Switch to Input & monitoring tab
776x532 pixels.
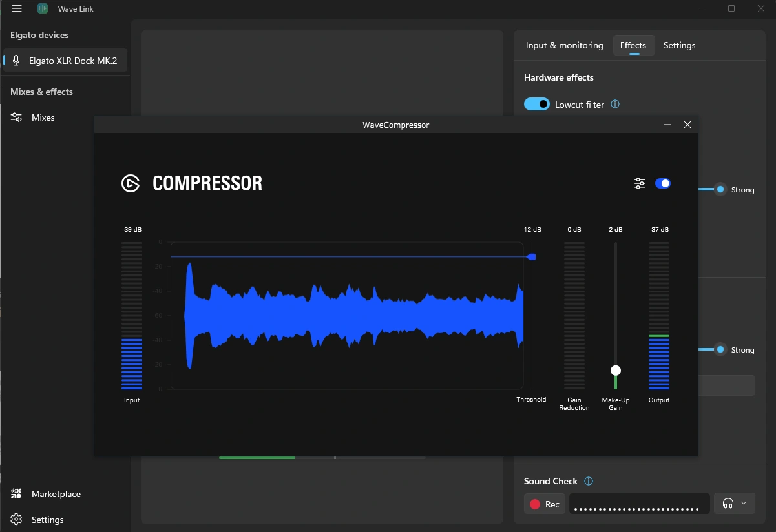(x=564, y=45)
